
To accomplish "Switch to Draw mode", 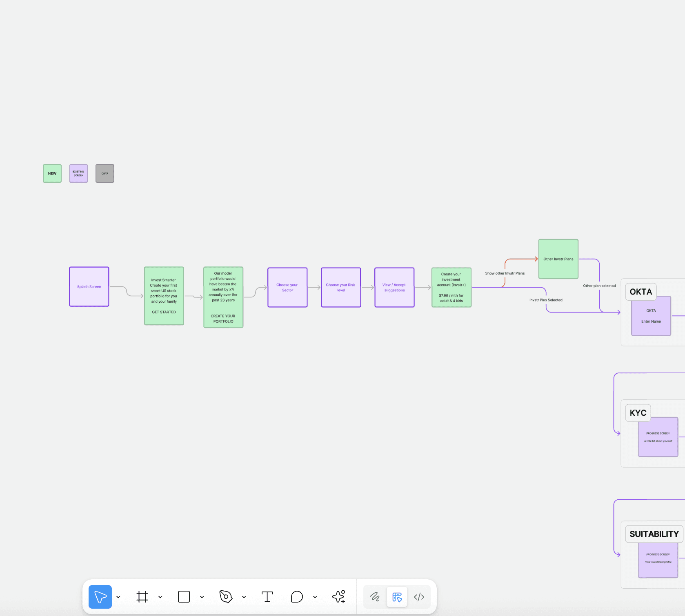I will click(375, 597).
